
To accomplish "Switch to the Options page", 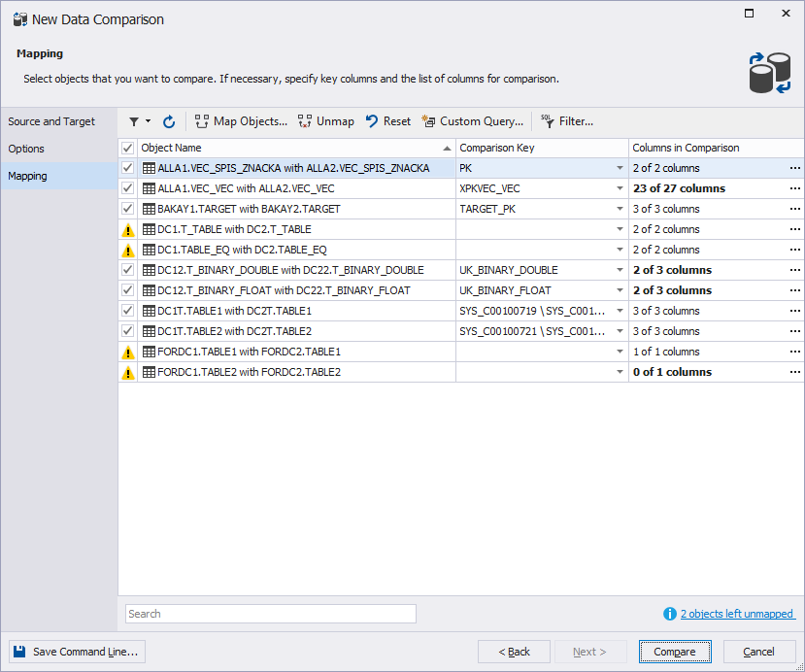I will click(x=27, y=149).
